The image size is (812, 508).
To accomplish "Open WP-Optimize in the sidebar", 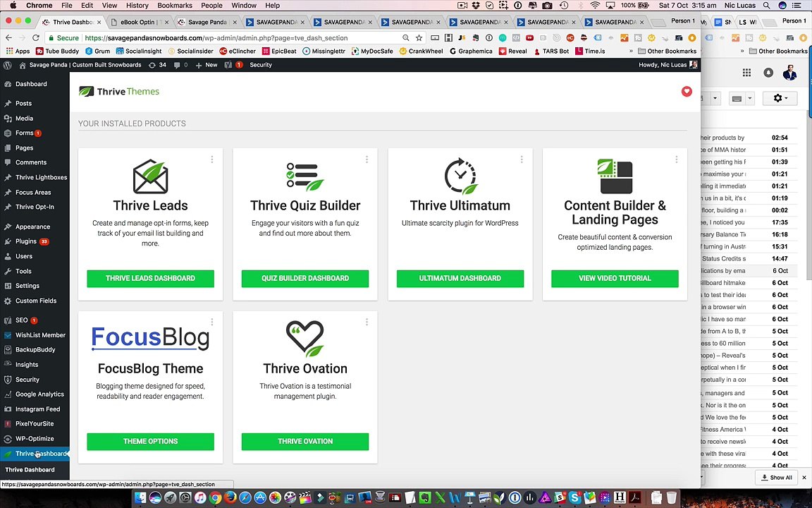I will tap(35, 439).
